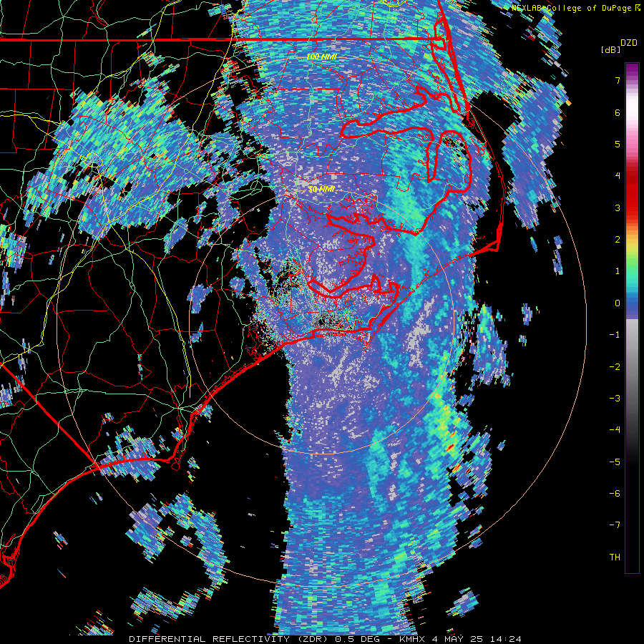This screenshot has height=644, width=644.
Task: Click the "14:24" timestamp text
Action: (506, 639)
